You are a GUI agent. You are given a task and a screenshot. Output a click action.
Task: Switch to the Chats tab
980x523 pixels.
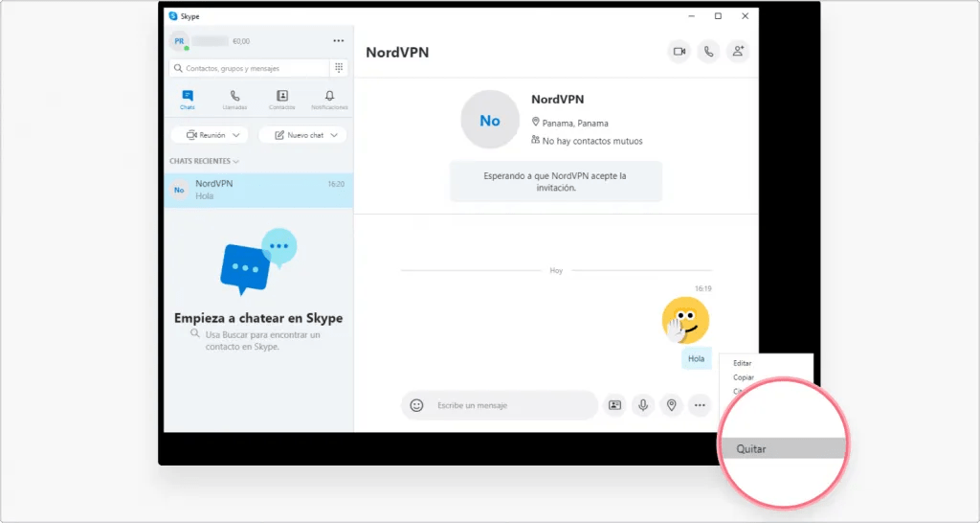click(188, 100)
